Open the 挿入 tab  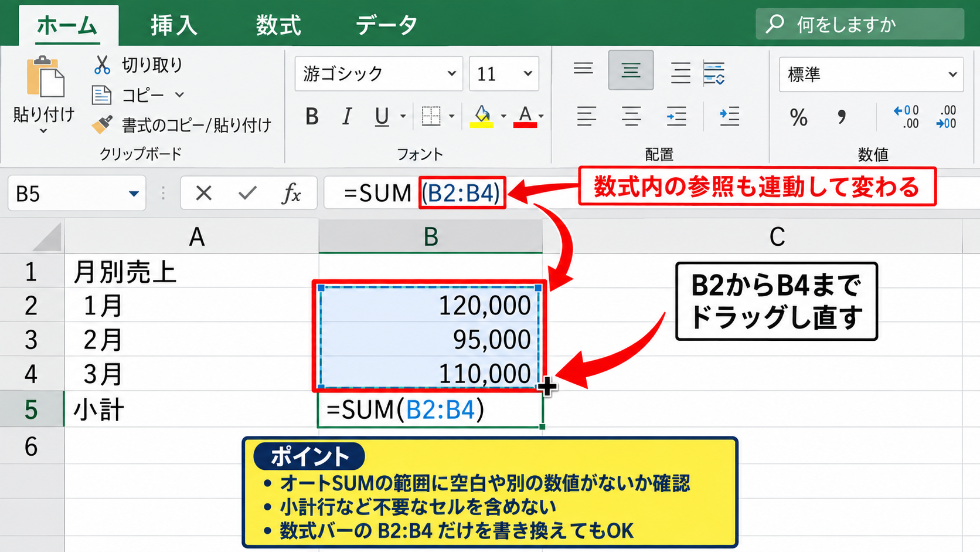(x=174, y=25)
